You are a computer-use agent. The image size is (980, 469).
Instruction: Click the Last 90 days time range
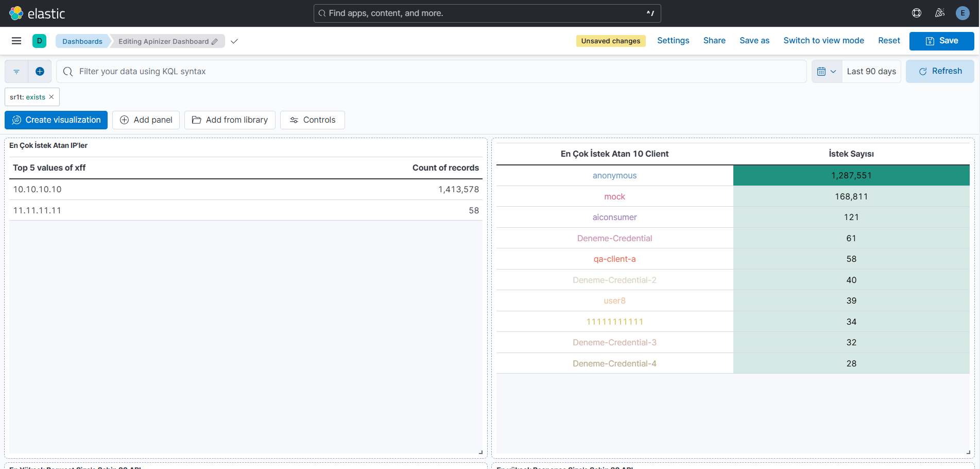(871, 72)
